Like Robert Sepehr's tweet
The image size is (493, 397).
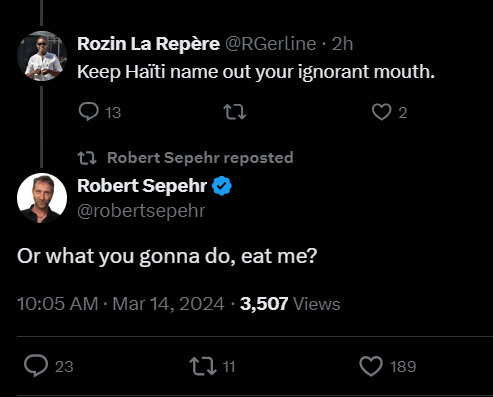pos(371,366)
